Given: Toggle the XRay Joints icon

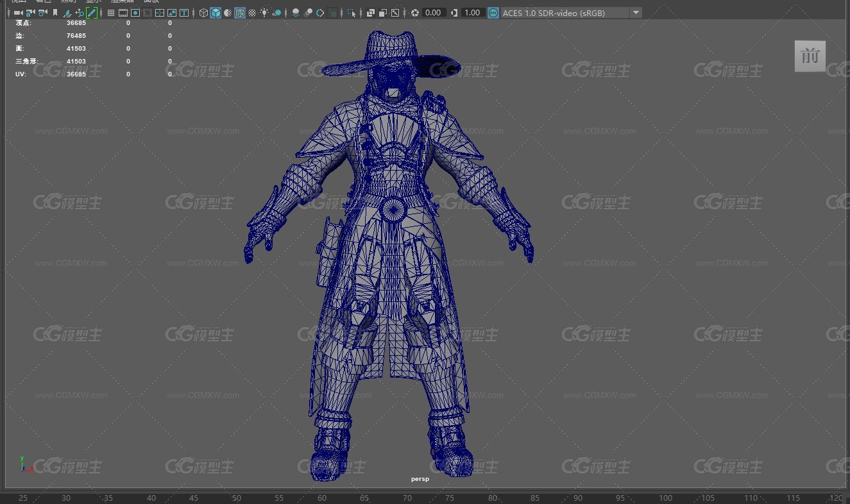Looking at the screenshot, I should click(x=395, y=13).
